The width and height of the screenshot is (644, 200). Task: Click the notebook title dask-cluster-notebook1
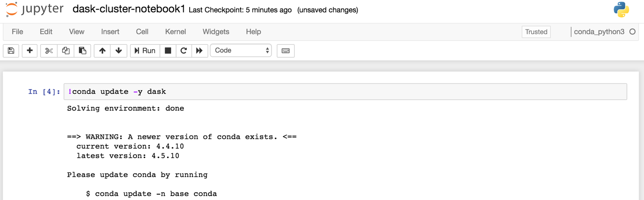point(129,9)
